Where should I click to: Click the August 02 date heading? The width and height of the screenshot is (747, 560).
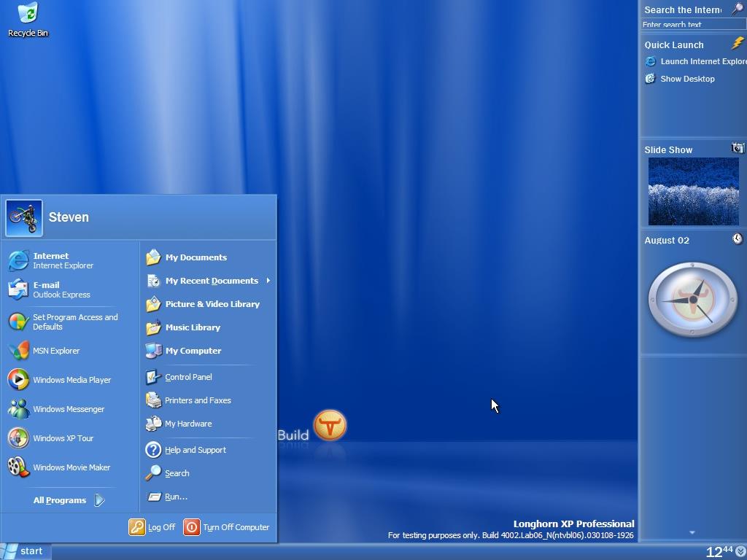tap(667, 241)
